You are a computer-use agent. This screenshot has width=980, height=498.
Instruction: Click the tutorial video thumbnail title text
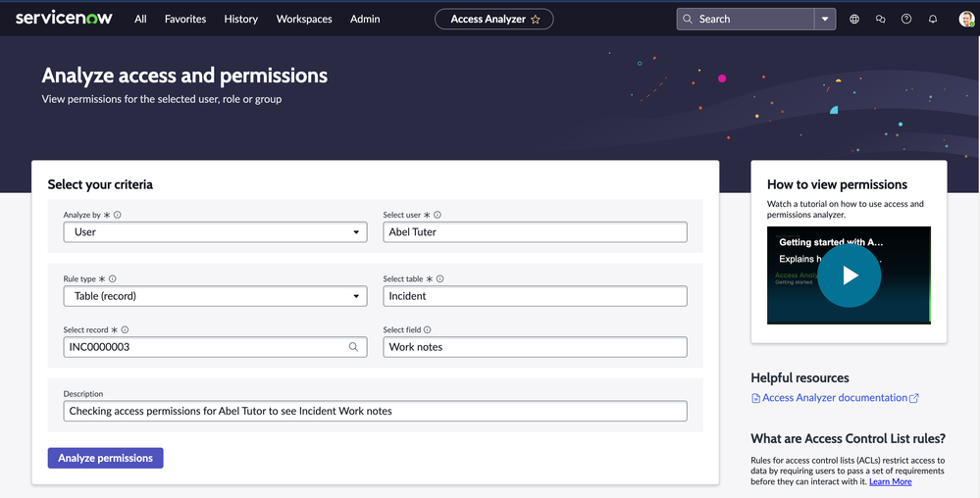831,242
